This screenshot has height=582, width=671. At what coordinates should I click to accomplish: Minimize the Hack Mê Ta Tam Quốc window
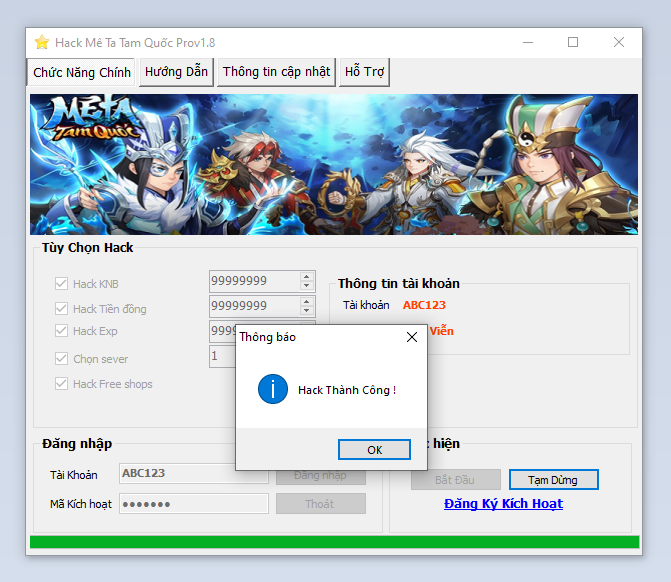pos(528,42)
